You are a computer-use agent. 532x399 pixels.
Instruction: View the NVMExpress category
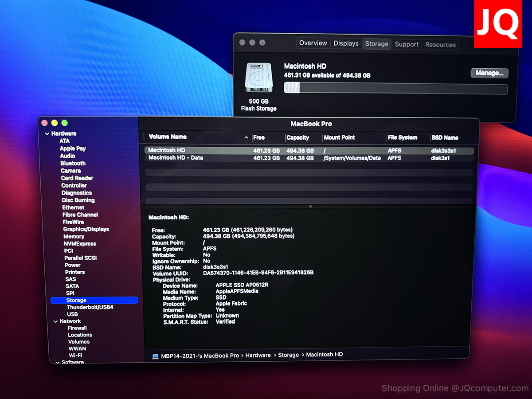pos(80,243)
